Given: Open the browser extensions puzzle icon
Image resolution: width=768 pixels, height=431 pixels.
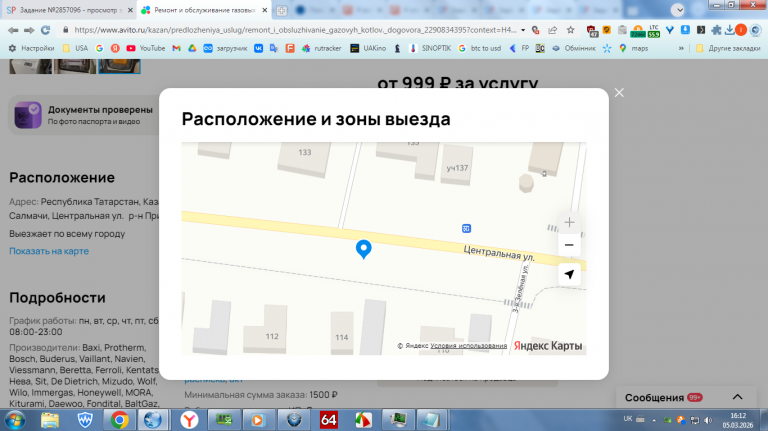Looking at the screenshot, I should 717,30.
